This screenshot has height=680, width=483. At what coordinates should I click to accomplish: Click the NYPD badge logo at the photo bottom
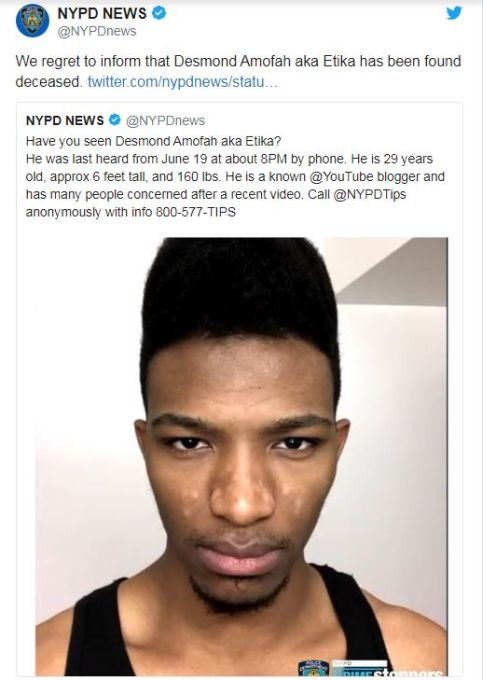tap(313, 668)
